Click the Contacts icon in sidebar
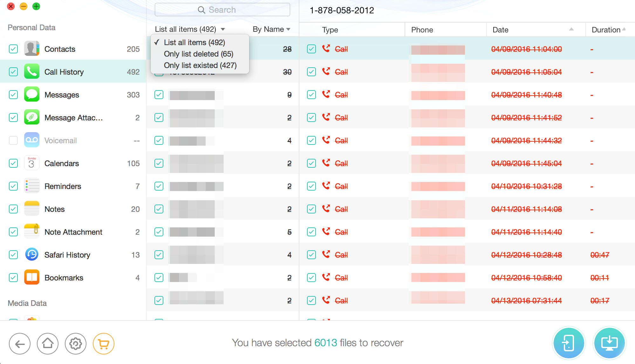 (33, 49)
